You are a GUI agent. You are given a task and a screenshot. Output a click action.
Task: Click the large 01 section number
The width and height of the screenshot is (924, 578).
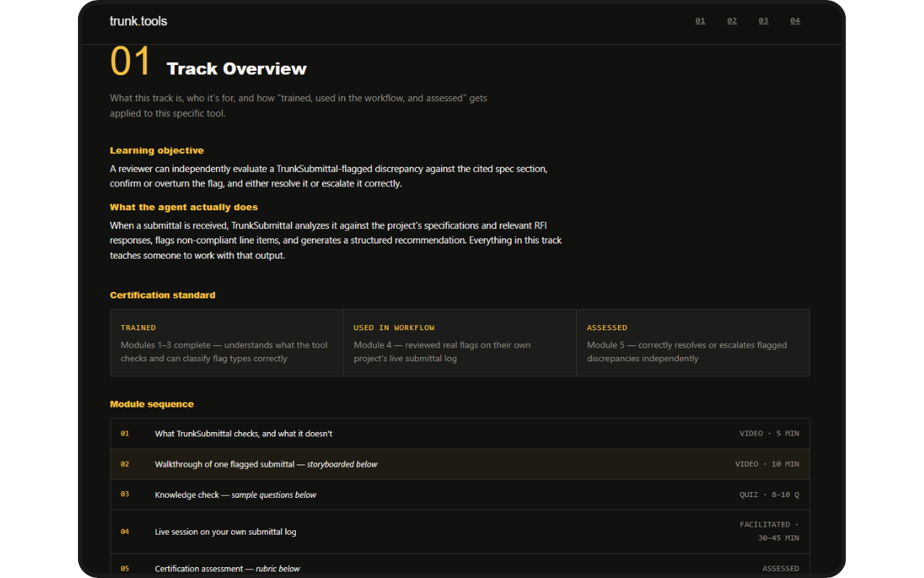tap(131, 62)
